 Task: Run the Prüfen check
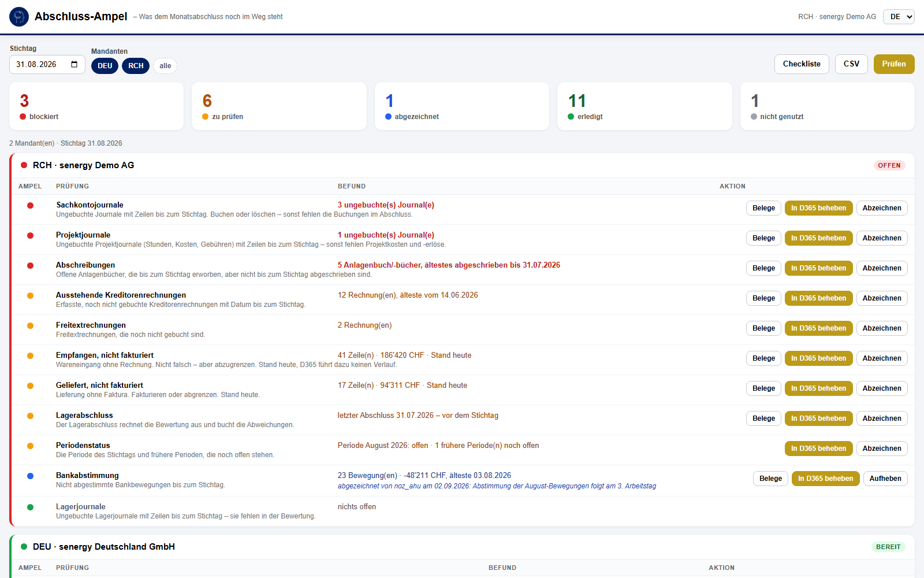894,64
